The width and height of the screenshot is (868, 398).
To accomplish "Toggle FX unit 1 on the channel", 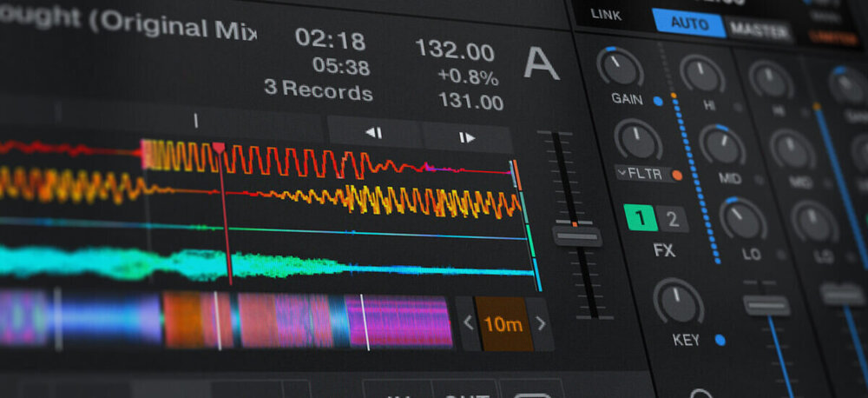I will click(x=640, y=218).
